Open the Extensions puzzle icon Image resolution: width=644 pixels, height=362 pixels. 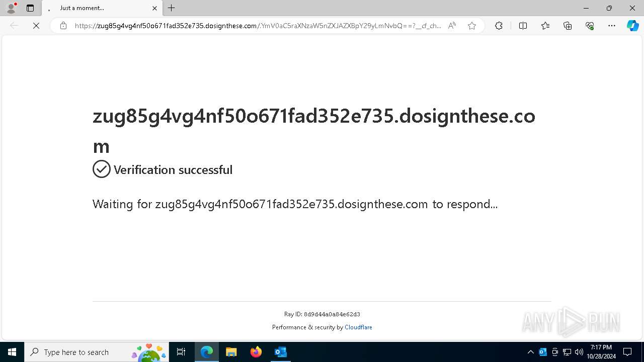499,26
